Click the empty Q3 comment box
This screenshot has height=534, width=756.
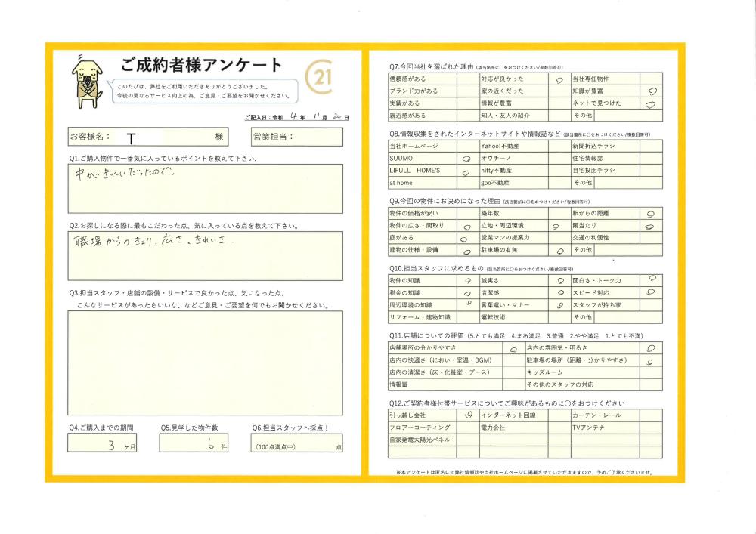[x=206, y=363]
